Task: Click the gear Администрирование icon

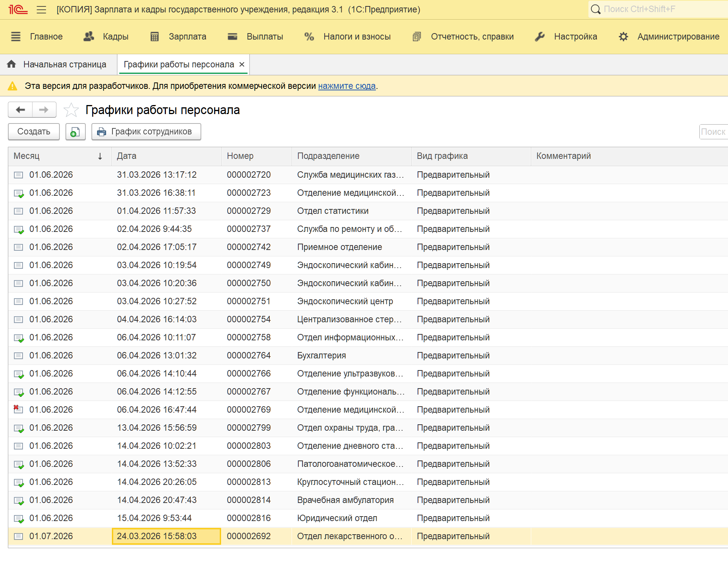Action: 623,37
